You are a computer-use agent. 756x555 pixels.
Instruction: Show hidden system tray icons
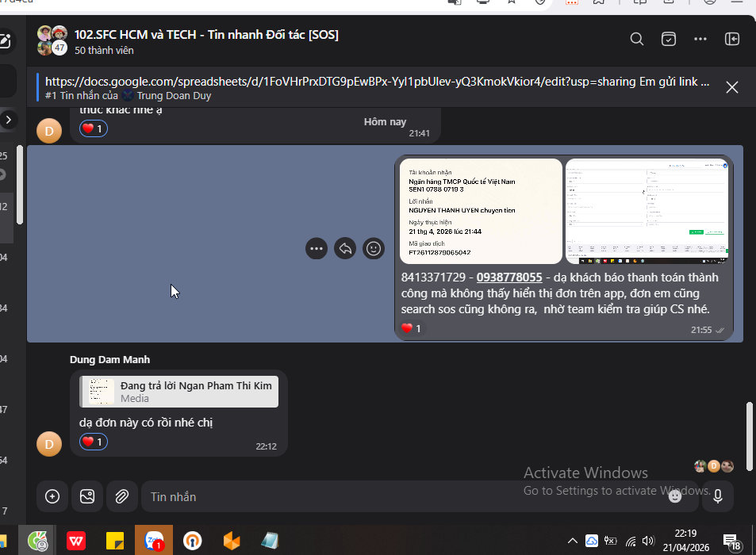point(572,541)
